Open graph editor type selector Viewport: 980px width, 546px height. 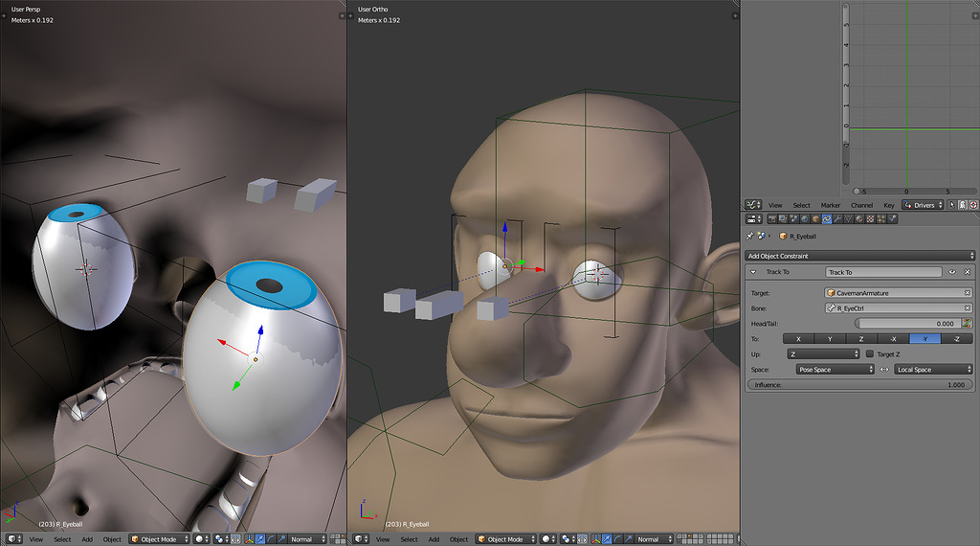[x=754, y=205]
